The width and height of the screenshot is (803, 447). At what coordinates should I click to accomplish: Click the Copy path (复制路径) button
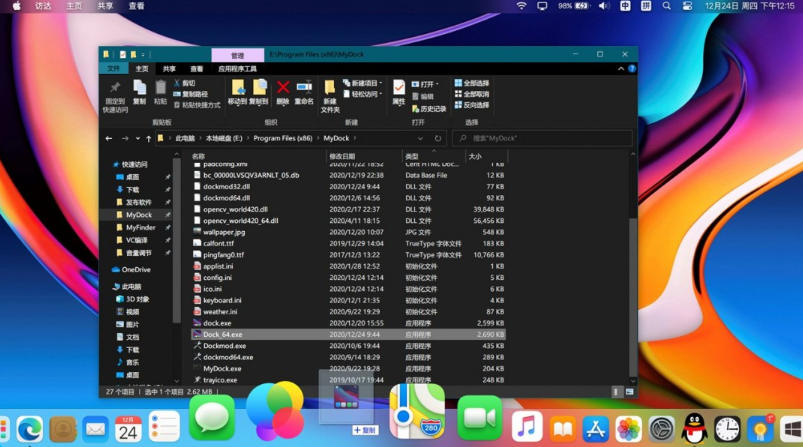[192, 94]
